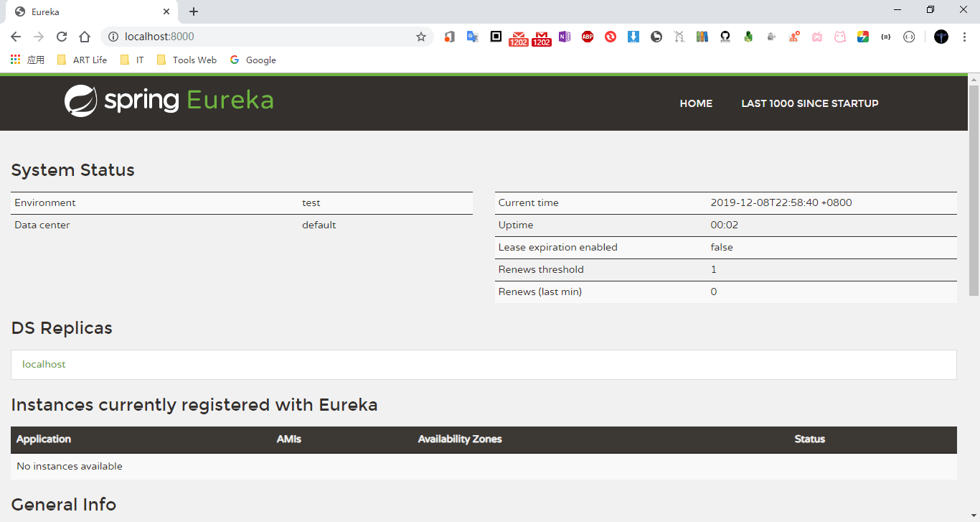The height and width of the screenshot is (522, 980).
Task: Open the second Gmail 1202 checker
Action: (x=542, y=38)
